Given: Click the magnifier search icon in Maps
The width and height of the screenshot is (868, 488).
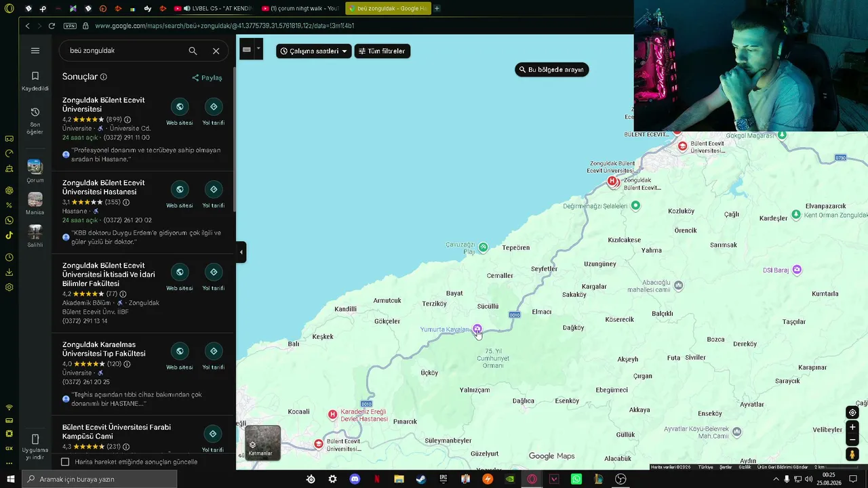Looking at the screenshot, I should (193, 51).
